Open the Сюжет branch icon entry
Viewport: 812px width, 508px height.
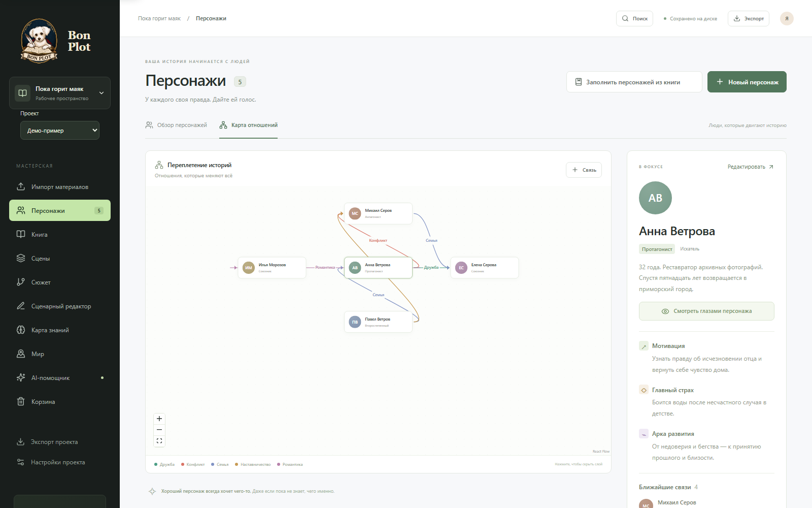pos(60,282)
